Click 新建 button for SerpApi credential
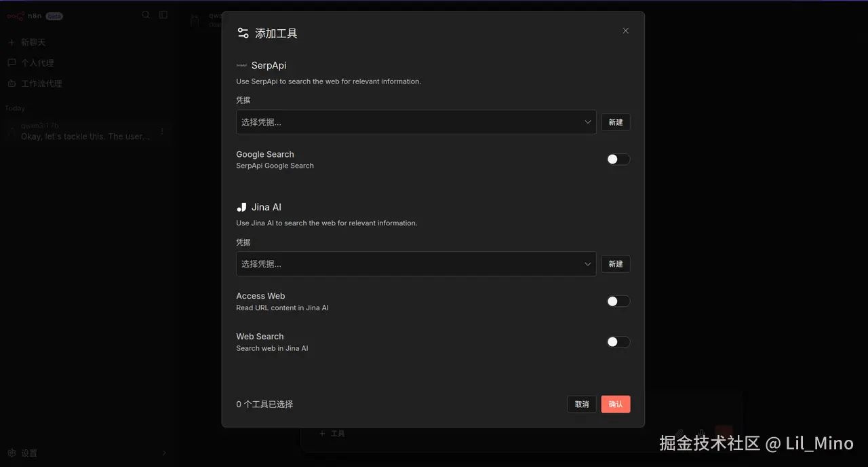Viewport: 868px width, 467px height. pyautogui.click(x=616, y=122)
